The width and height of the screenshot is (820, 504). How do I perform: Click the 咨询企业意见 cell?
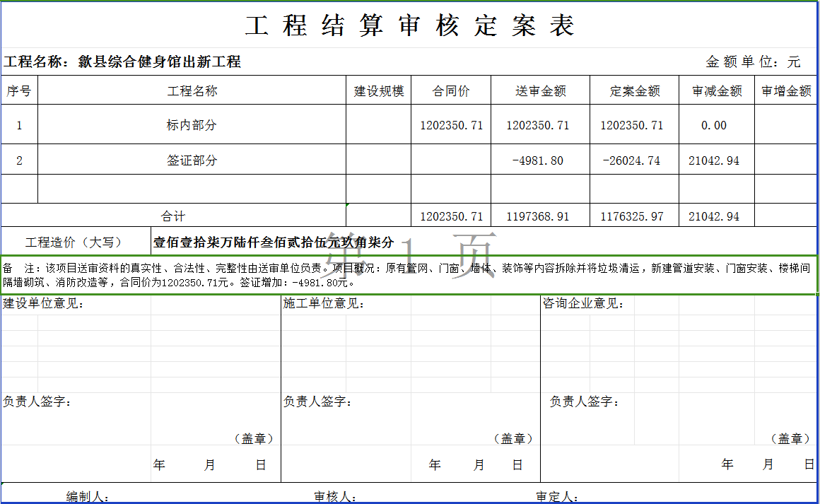583,304
